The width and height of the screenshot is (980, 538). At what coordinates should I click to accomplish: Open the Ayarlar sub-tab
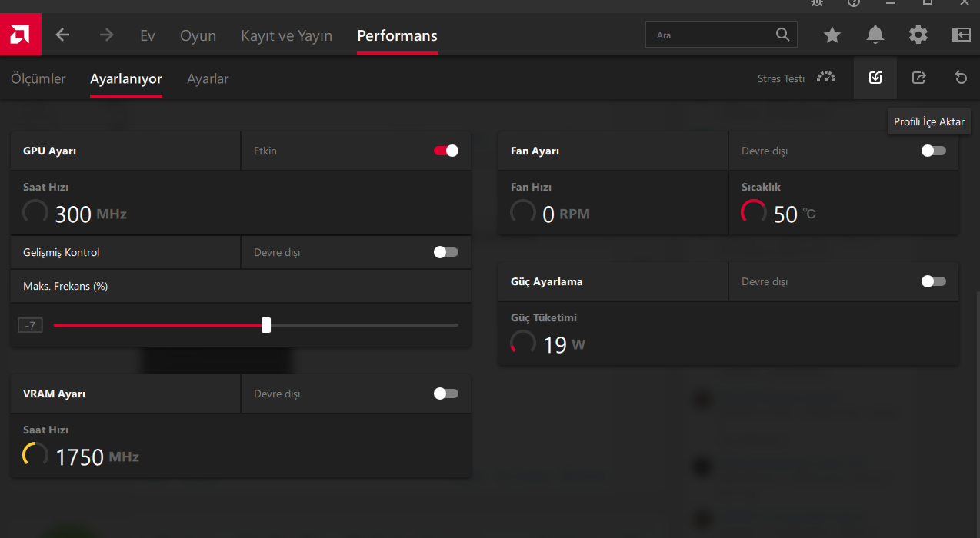tap(208, 78)
